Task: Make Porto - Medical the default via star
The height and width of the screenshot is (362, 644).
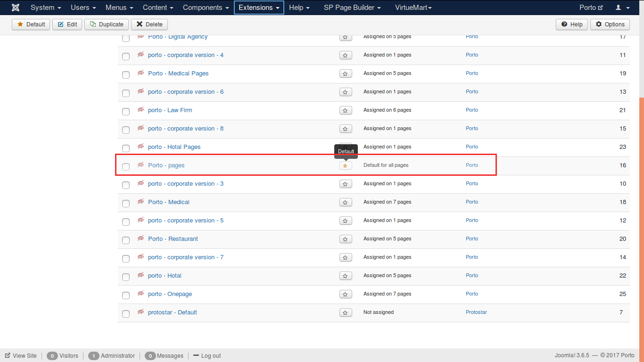Action: coord(346,203)
